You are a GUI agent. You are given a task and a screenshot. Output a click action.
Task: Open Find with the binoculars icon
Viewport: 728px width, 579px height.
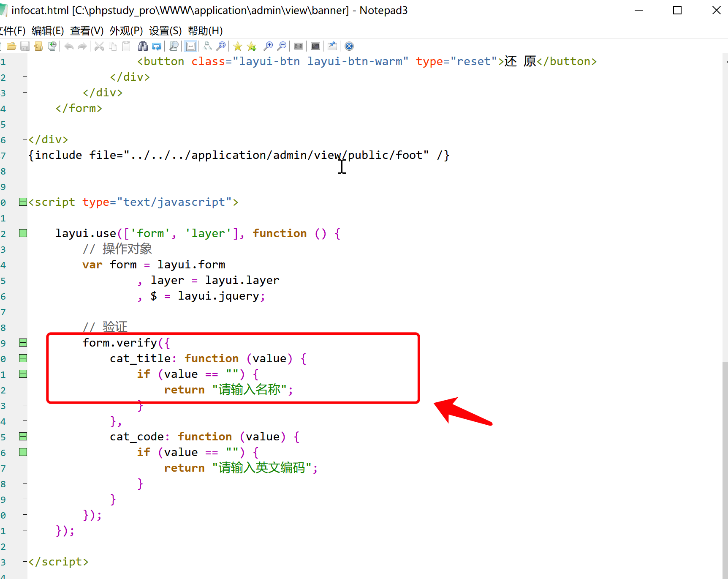click(x=143, y=46)
